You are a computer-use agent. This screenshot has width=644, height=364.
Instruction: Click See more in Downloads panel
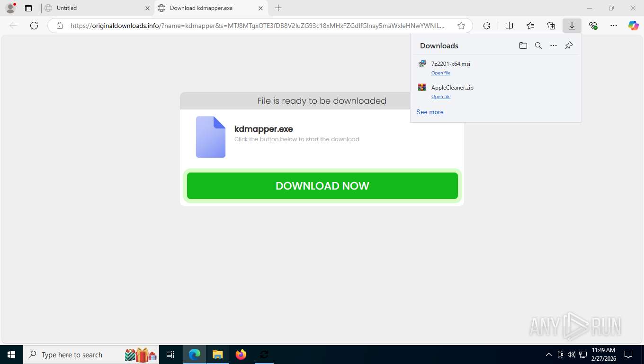pyautogui.click(x=430, y=112)
